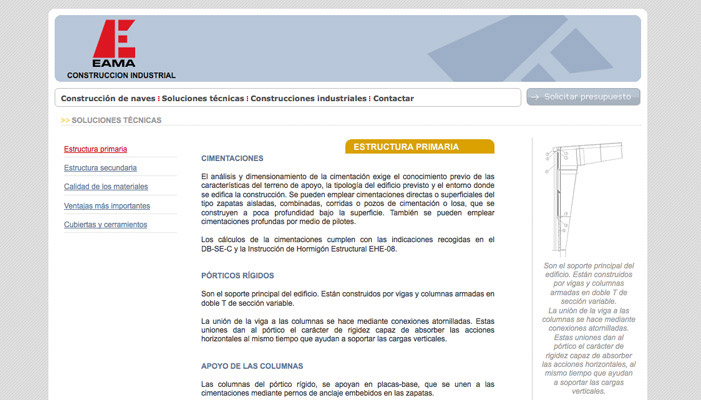Select the Estructura primaria sidebar link
701x400 pixels.
(95, 149)
